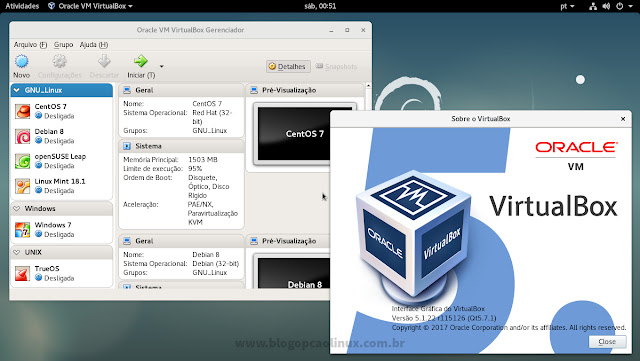
Task: Click the Windows 7 machine name
Action: 53,225
